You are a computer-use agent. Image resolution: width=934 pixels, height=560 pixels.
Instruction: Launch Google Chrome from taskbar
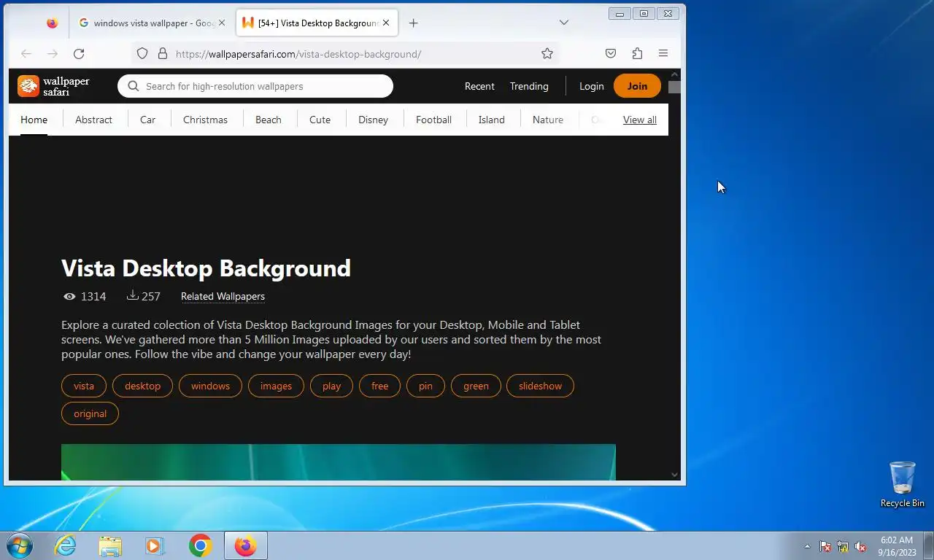pos(200,545)
